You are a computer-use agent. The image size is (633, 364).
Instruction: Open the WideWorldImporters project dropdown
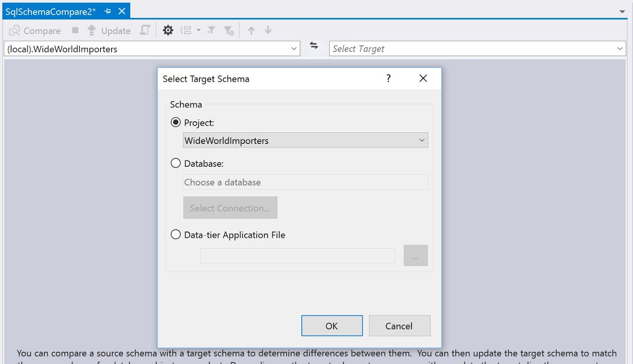click(305, 140)
